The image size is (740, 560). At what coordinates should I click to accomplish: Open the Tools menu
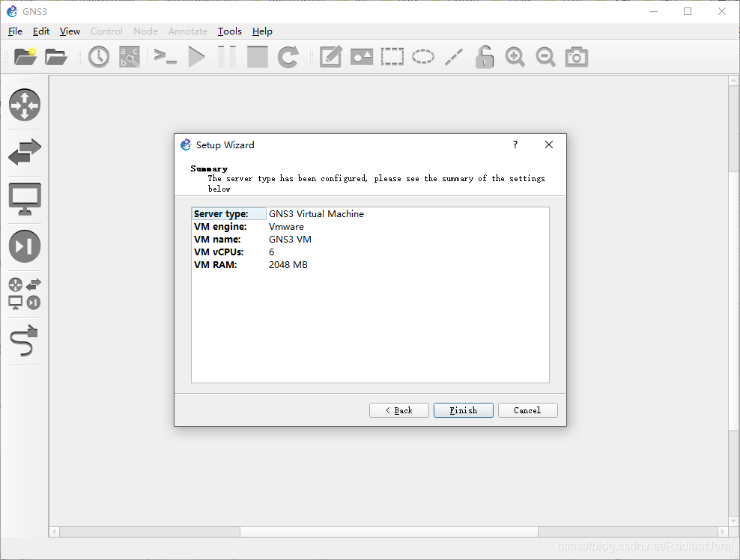click(230, 31)
